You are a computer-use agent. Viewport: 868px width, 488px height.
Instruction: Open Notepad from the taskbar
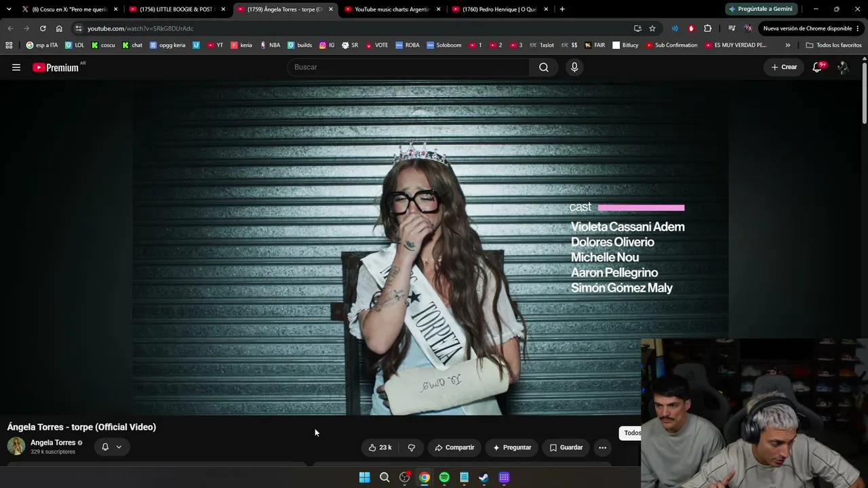point(464,477)
